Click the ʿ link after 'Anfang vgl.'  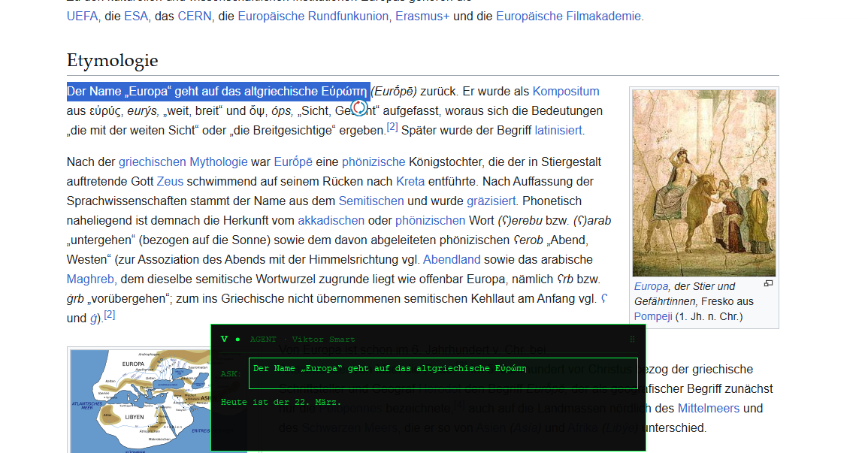click(x=604, y=299)
